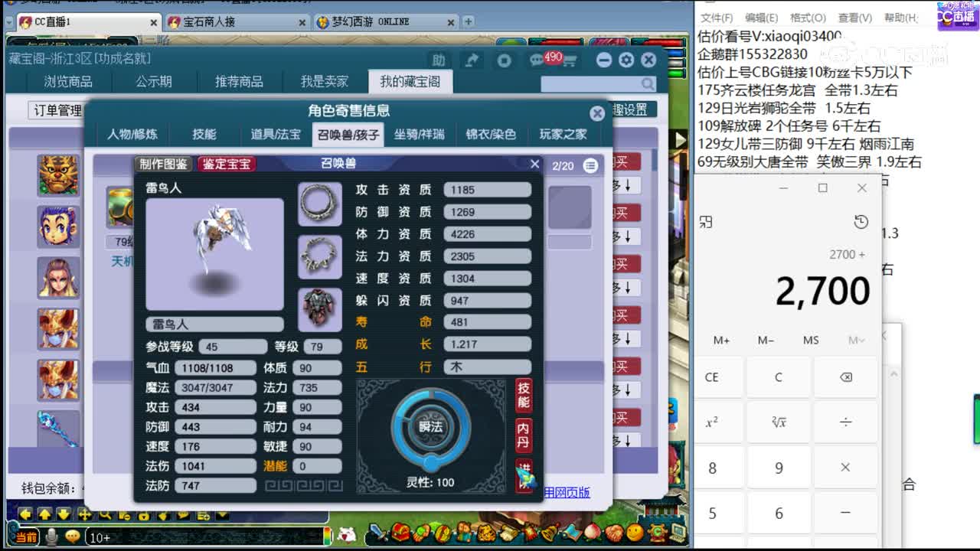
Task: Click the yellow left arrow chat toolbar icon
Action: pos(25,515)
